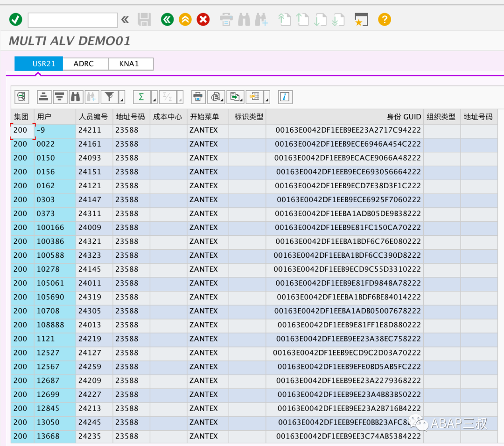Screen dimensions: 504x446
Task: Open the layout dropdown arrow
Action: pos(267,97)
